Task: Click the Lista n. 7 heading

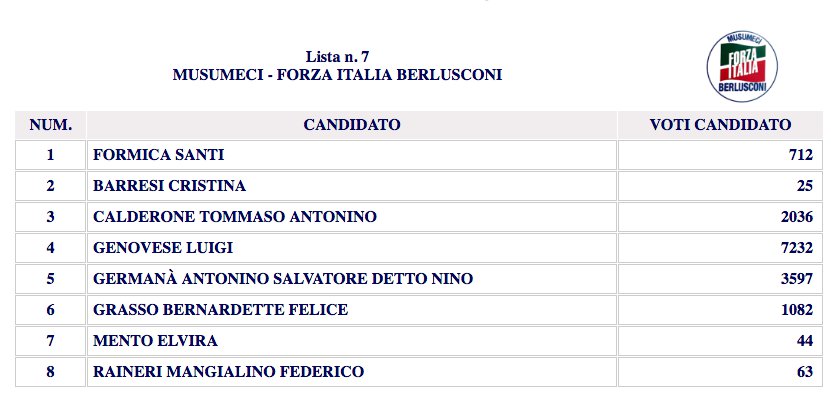Action: [x=337, y=56]
